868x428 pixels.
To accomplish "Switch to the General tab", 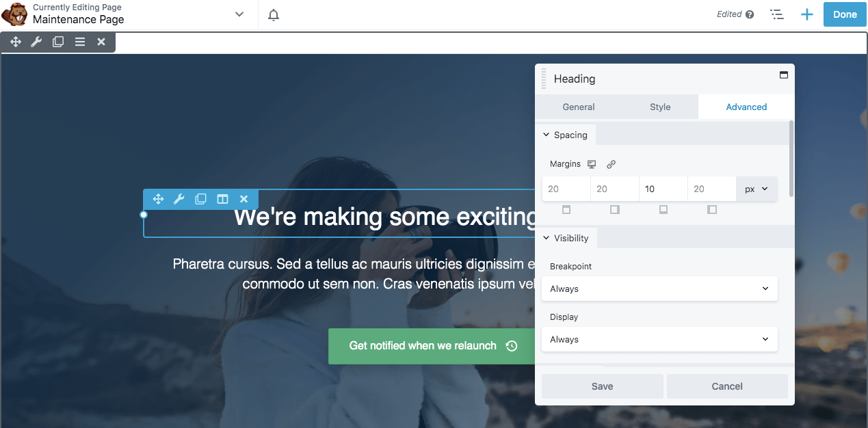I will click(x=579, y=107).
